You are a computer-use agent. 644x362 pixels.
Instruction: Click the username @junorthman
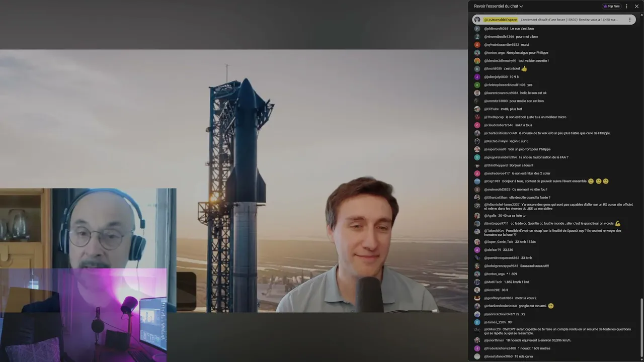(x=494, y=340)
